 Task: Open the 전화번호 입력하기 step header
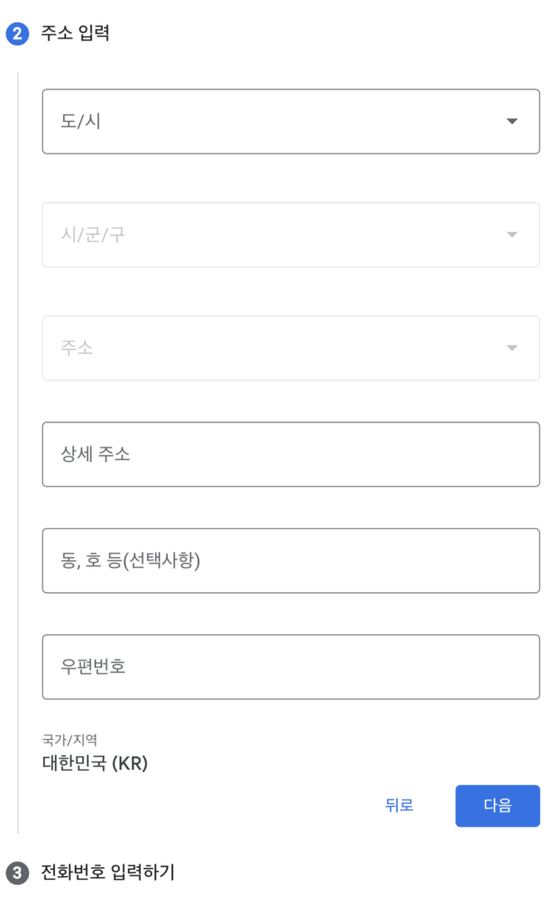107,873
